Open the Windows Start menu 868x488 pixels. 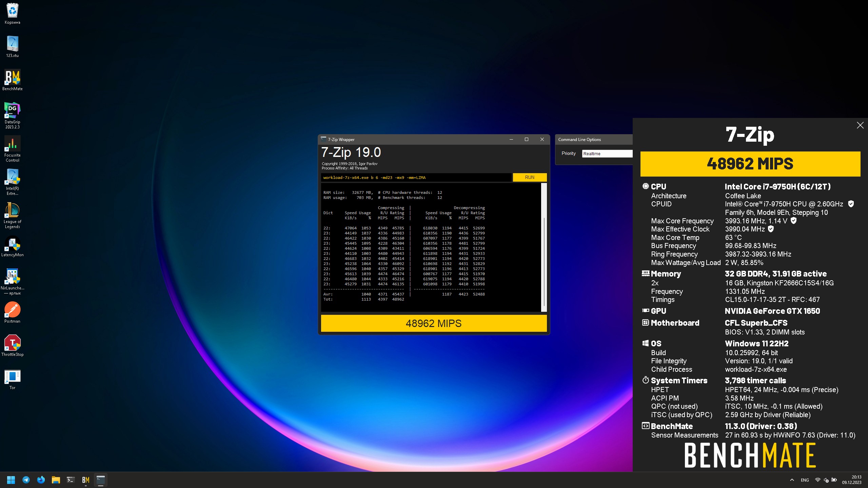point(11,480)
